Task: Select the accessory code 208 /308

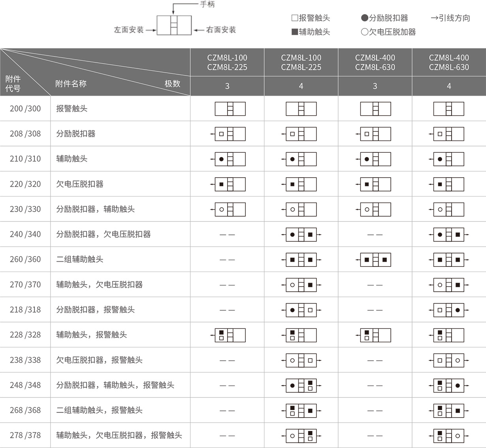Action: [25, 134]
